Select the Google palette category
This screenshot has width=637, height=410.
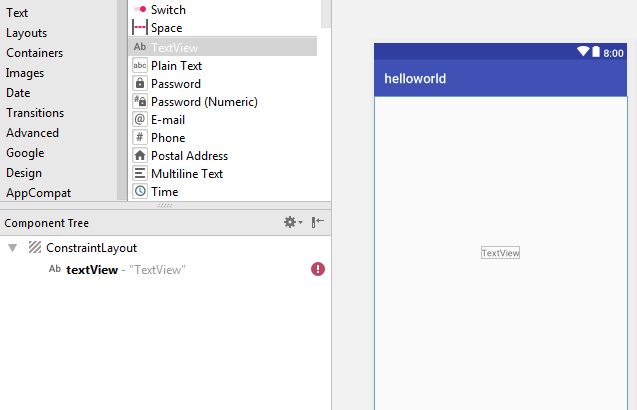[x=25, y=153]
